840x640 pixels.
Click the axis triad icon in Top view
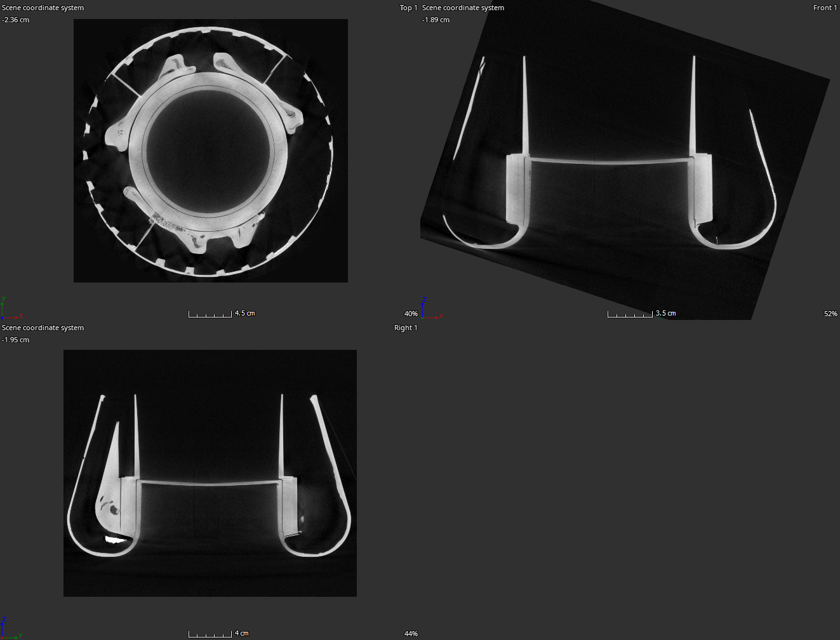10,309
